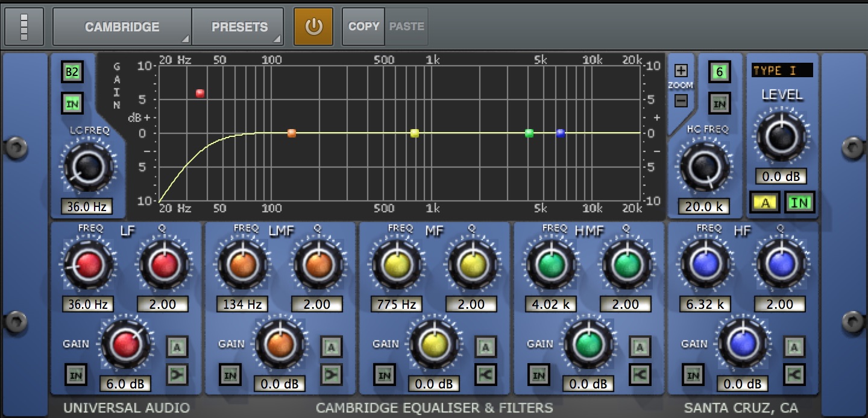Click the LEVEL knob
Screen dimensions: 868x418
pos(781,136)
